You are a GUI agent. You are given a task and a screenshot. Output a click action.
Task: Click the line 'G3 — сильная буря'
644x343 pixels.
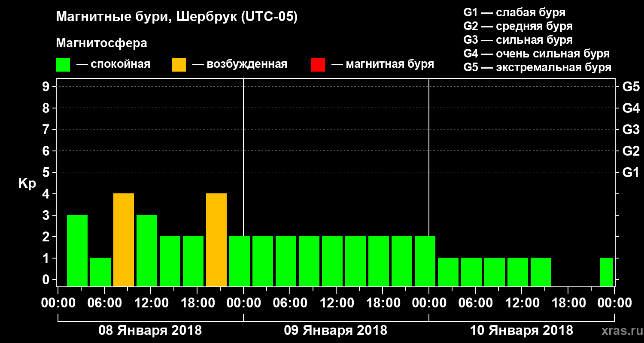518,40
